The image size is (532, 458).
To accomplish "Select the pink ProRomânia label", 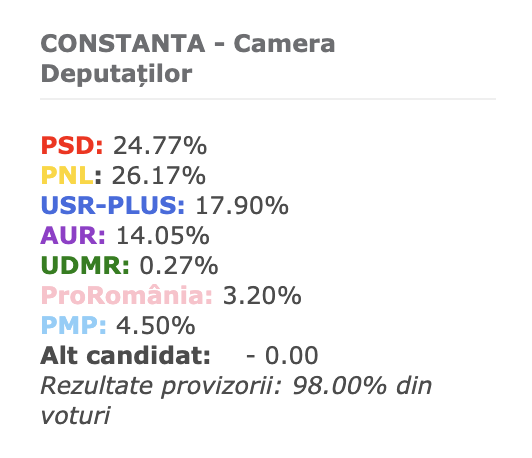I will tap(127, 295).
